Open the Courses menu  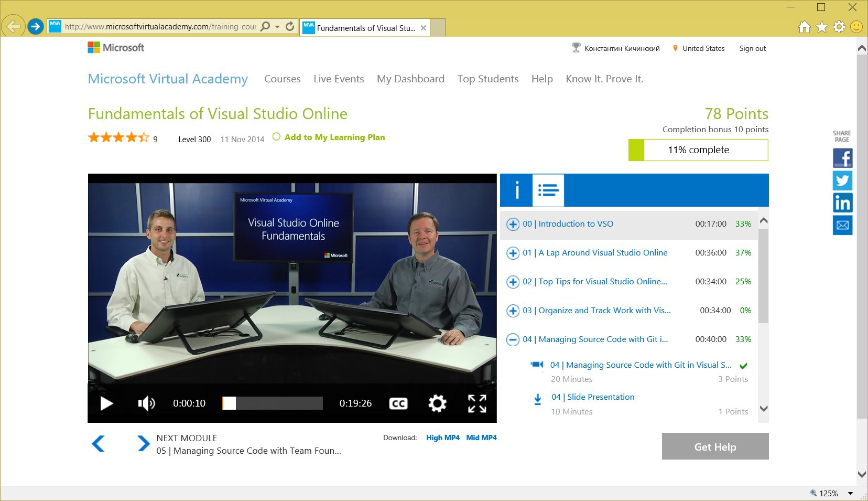pyautogui.click(x=283, y=79)
